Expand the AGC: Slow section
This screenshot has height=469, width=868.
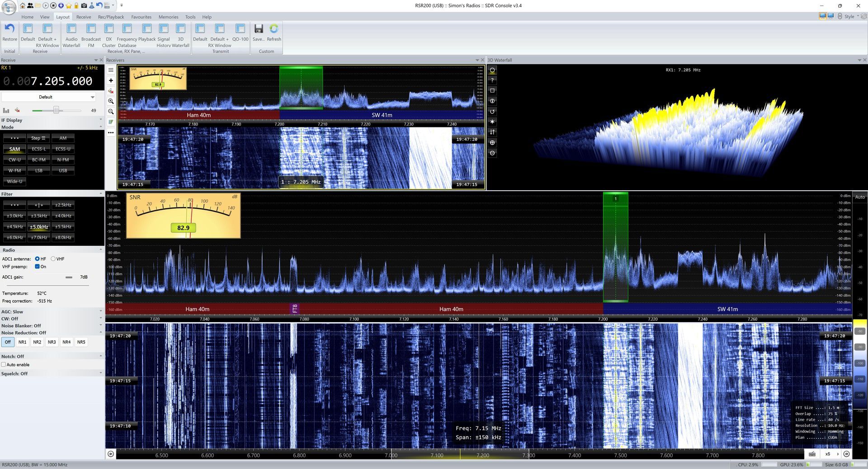click(x=100, y=311)
